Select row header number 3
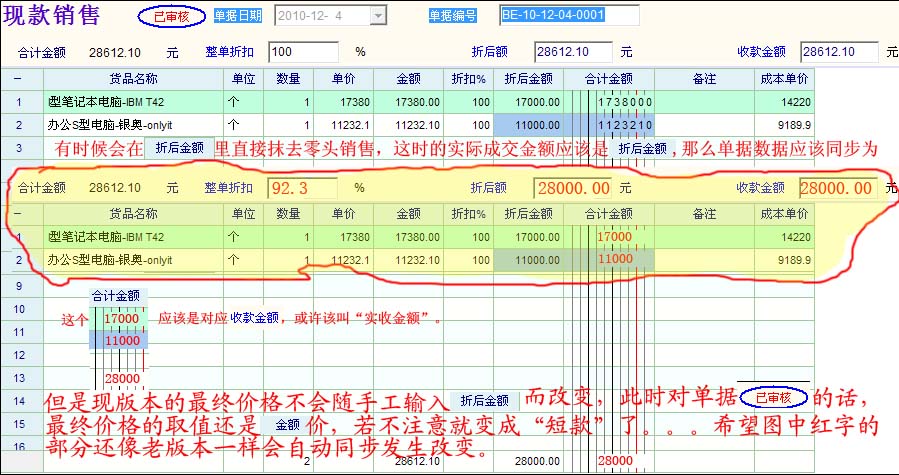Image resolution: width=899 pixels, height=475 pixels. tap(18, 148)
